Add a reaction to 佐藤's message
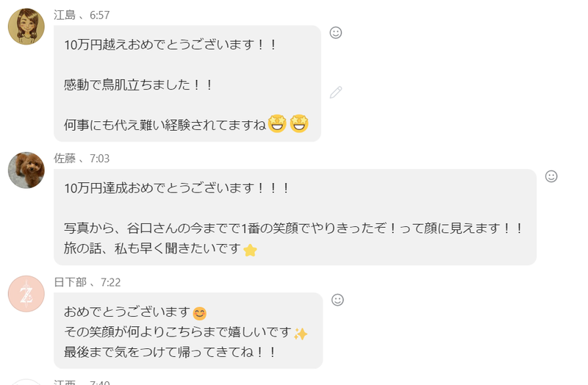Viewport: 588px width, 385px height. (551, 176)
